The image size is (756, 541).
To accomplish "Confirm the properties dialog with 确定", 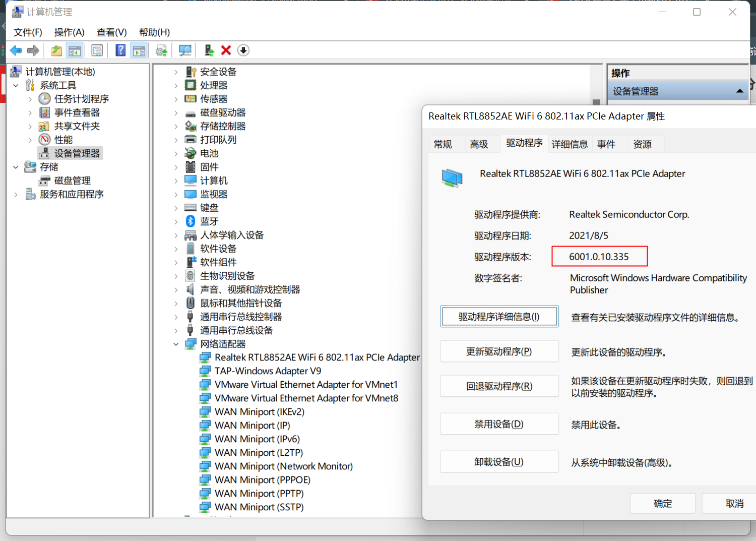I will [663, 503].
